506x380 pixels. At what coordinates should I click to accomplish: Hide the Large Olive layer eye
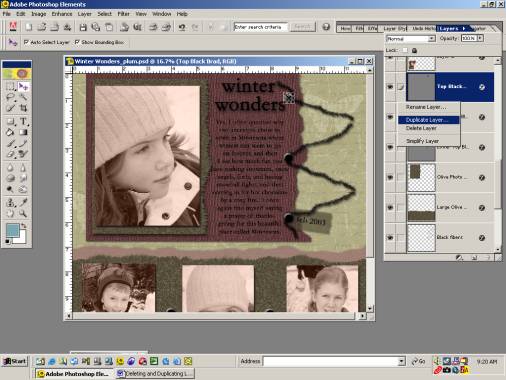(x=390, y=207)
